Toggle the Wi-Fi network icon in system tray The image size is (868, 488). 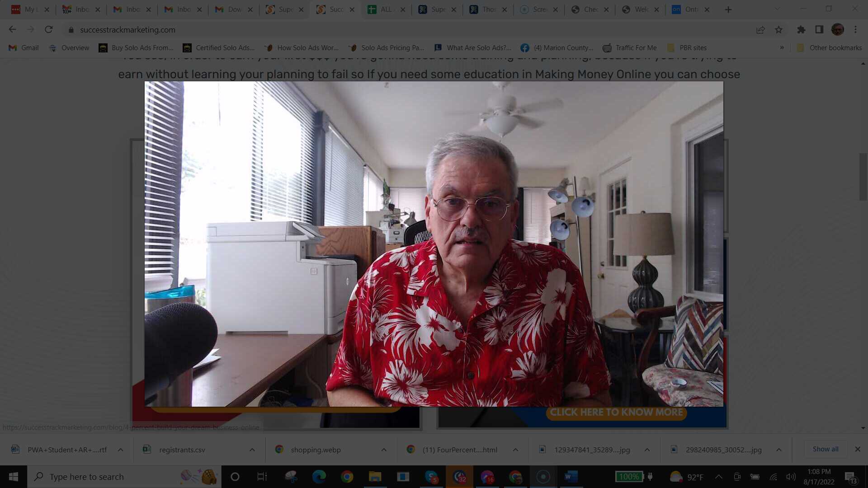tap(773, 476)
